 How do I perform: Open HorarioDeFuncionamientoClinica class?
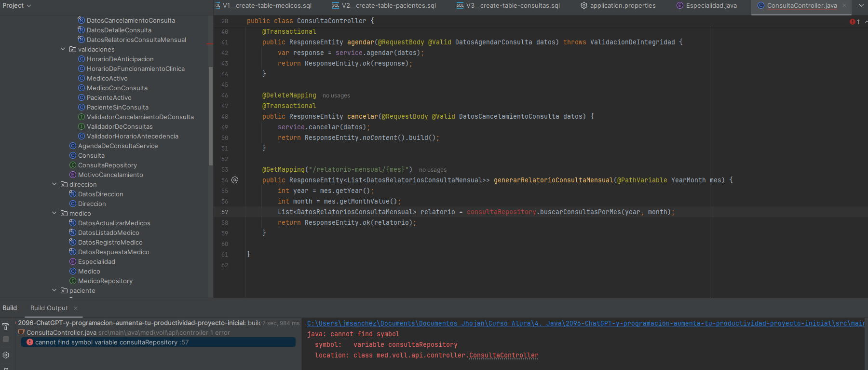coord(136,69)
